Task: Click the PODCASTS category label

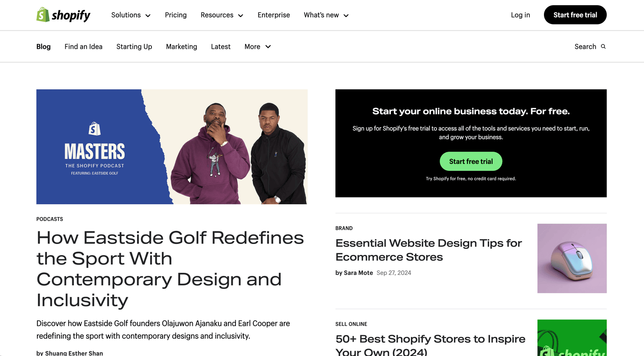Action: pos(50,219)
